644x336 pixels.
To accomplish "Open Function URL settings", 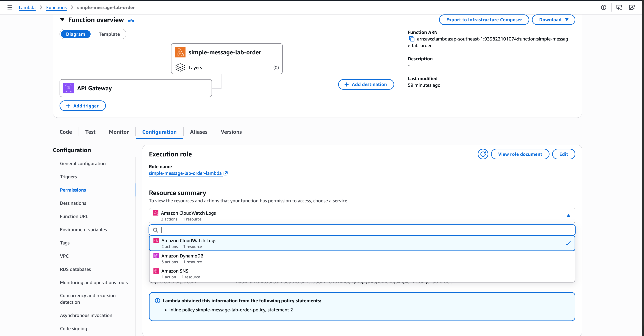I will pos(74,216).
